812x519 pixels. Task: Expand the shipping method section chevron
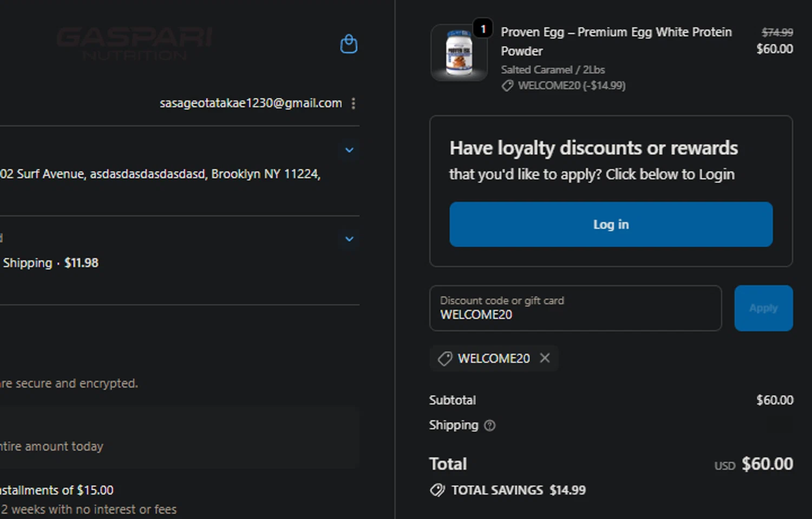tap(349, 239)
